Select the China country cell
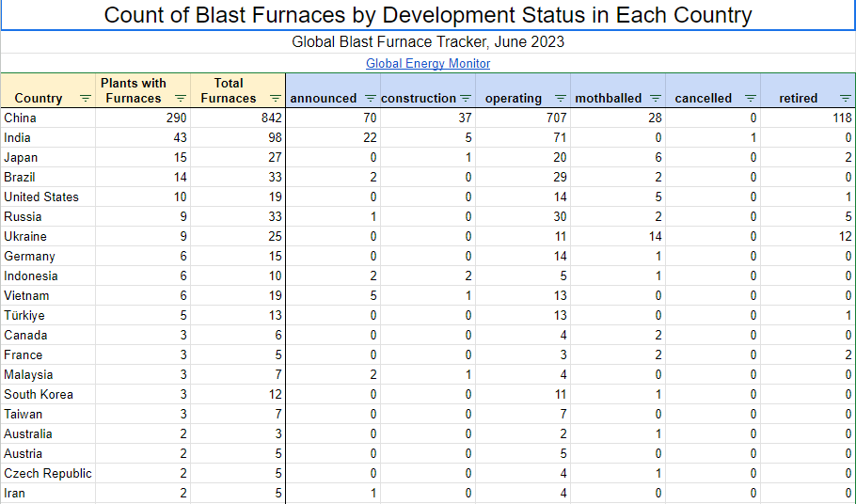Screen dimensions: 856x504 [48, 118]
